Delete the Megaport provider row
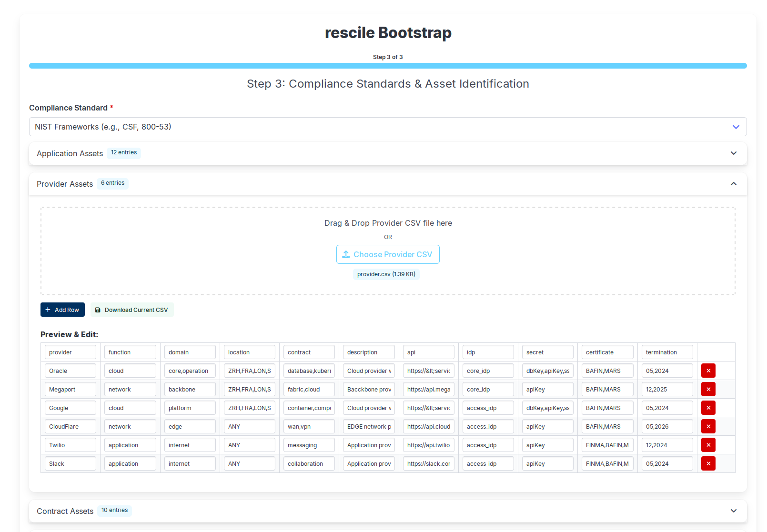Image resolution: width=767 pixels, height=532 pixels. [708, 389]
